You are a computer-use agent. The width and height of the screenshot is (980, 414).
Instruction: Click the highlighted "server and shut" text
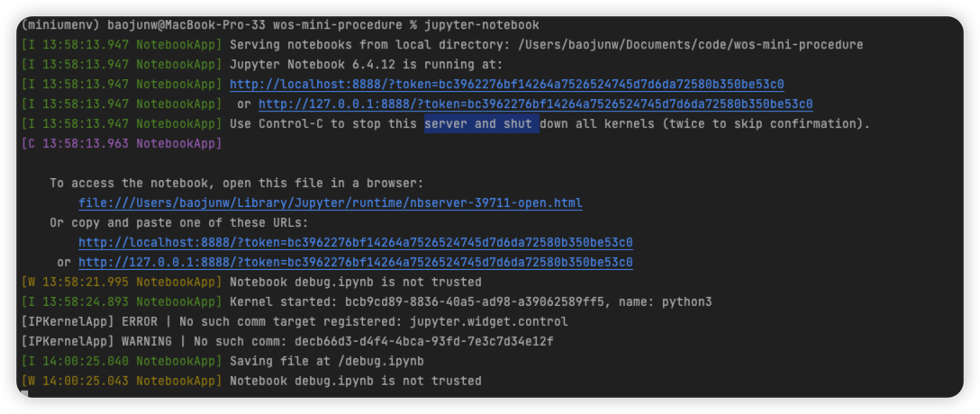482,123
